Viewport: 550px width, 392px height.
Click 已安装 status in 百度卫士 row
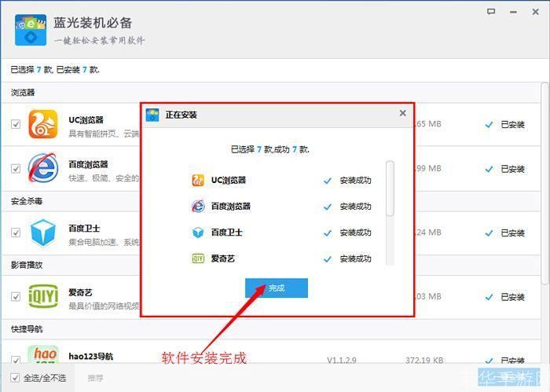pyautogui.click(x=512, y=233)
